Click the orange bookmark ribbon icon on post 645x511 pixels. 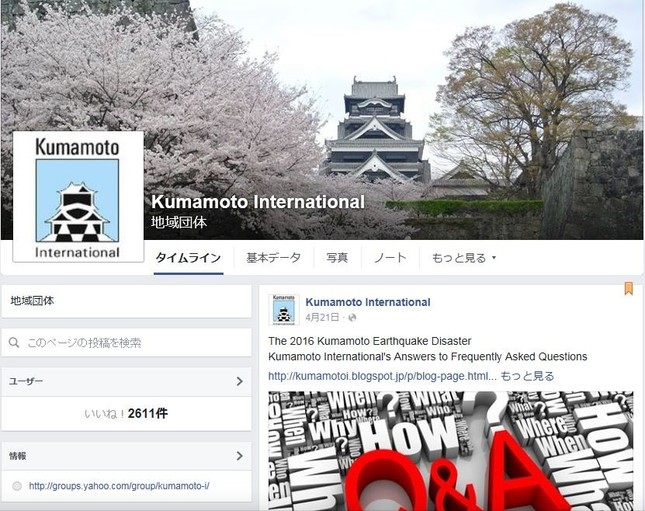tap(629, 288)
